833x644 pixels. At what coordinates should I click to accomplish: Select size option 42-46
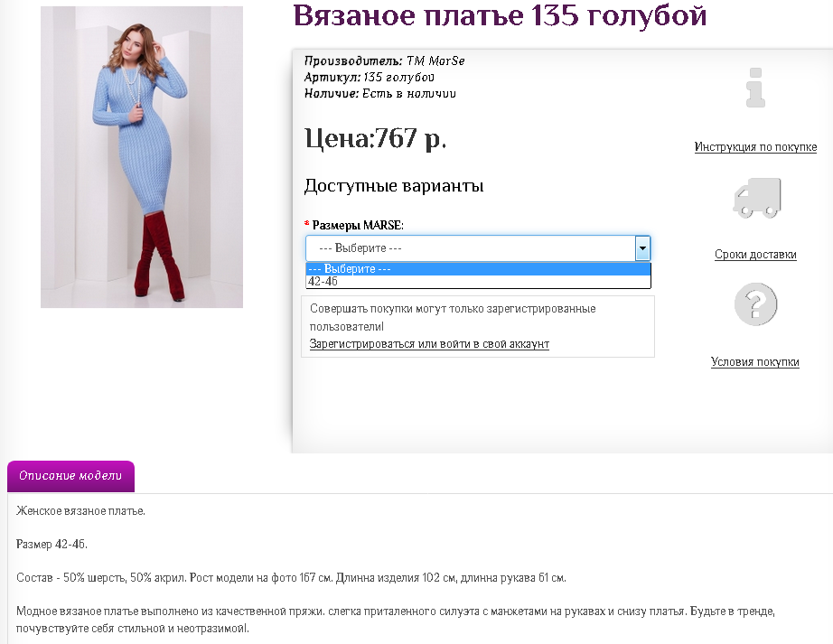(x=323, y=282)
